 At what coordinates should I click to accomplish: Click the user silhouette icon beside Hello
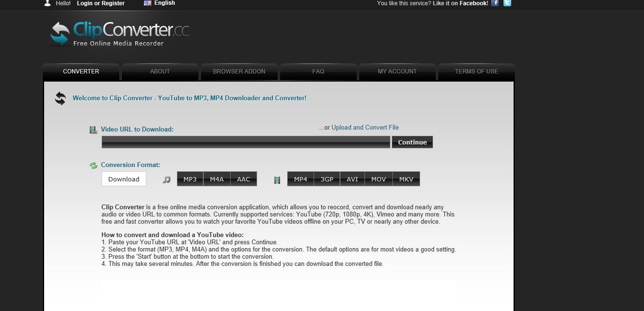click(47, 3)
